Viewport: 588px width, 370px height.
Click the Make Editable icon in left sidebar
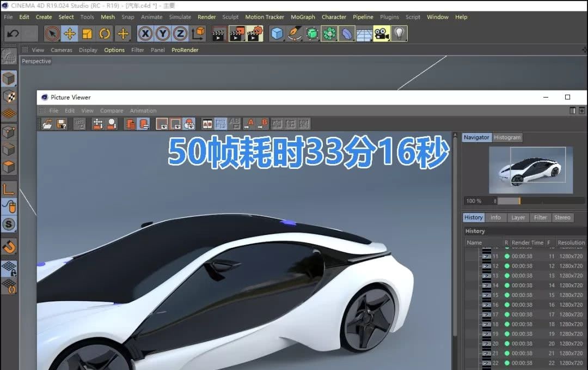9,57
